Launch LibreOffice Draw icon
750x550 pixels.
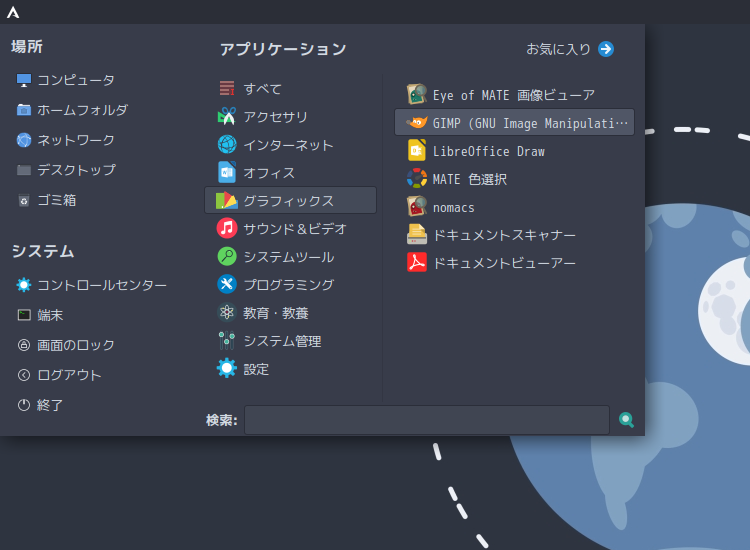[417, 151]
